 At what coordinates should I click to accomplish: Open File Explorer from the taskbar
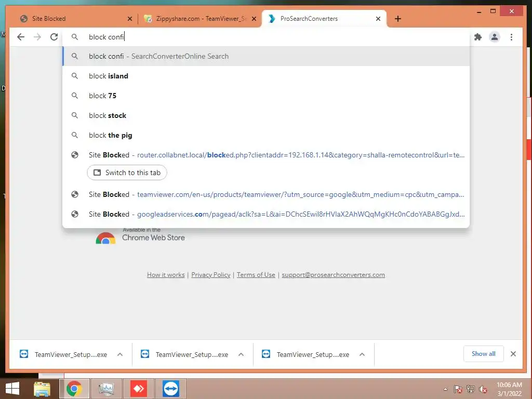pyautogui.click(x=42, y=389)
